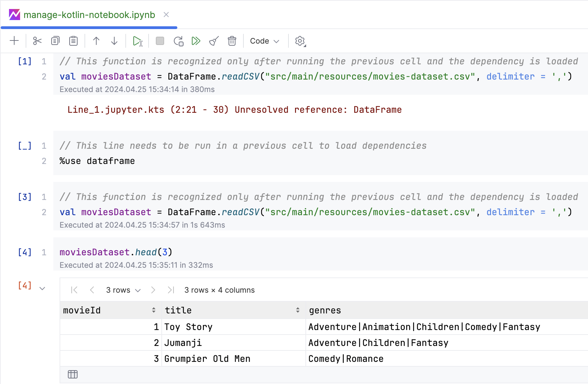The height and width of the screenshot is (384, 588).
Task: Run the current cell
Action: [x=137, y=40]
